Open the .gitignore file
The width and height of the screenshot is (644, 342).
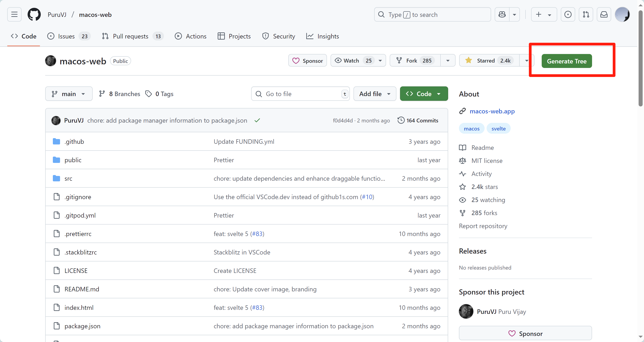[x=78, y=197]
